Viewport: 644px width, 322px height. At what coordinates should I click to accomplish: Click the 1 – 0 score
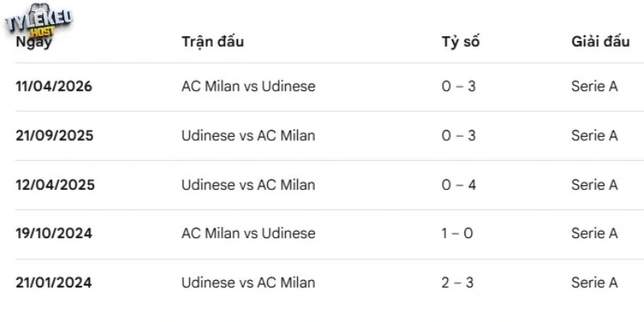pos(457,233)
